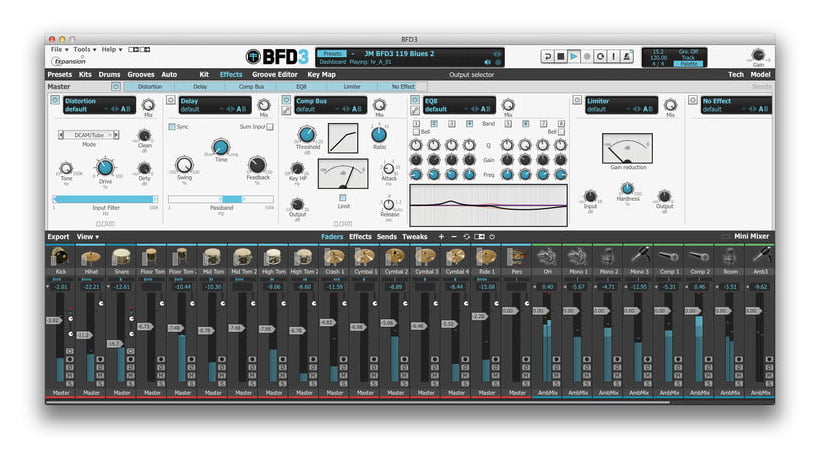Select the High Tom channel icon
820x461 pixels.
(274, 257)
